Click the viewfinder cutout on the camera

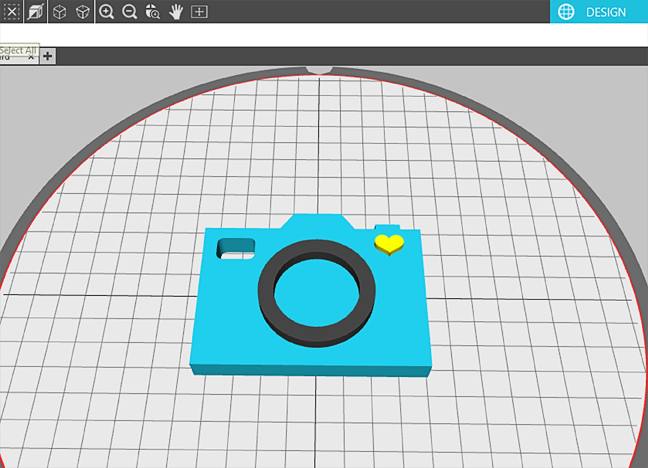236,248
